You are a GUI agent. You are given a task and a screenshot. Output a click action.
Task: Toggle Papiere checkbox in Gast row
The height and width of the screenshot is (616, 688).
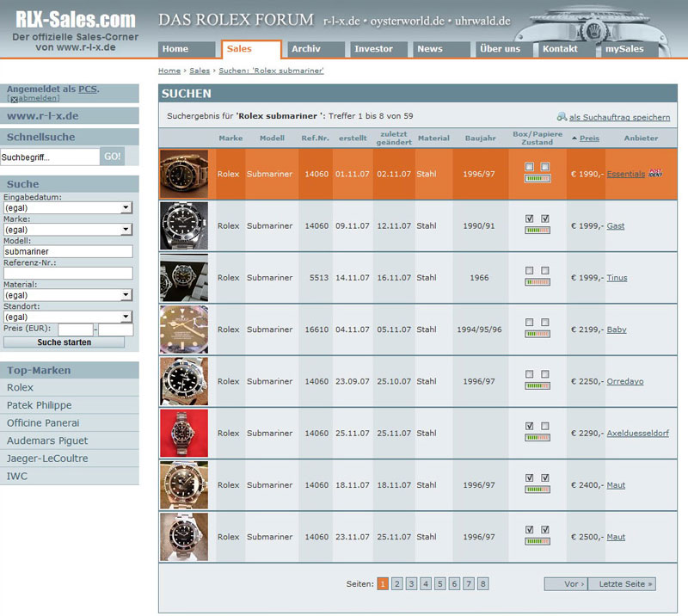545,219
